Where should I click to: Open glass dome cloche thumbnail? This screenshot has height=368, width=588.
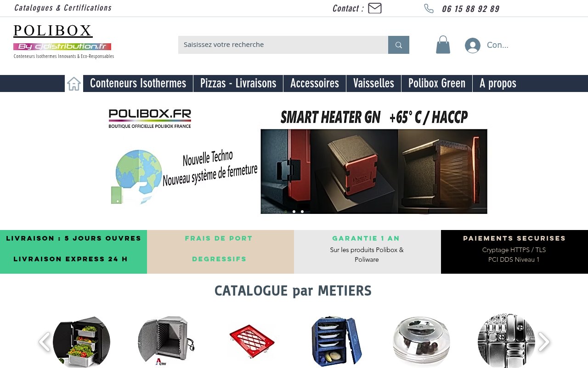[421, 342]
